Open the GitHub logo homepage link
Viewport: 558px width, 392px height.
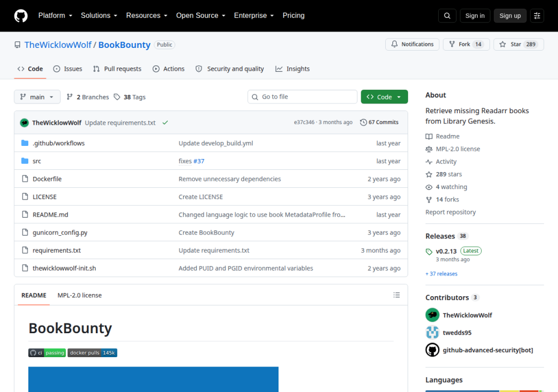coord(21,16)
